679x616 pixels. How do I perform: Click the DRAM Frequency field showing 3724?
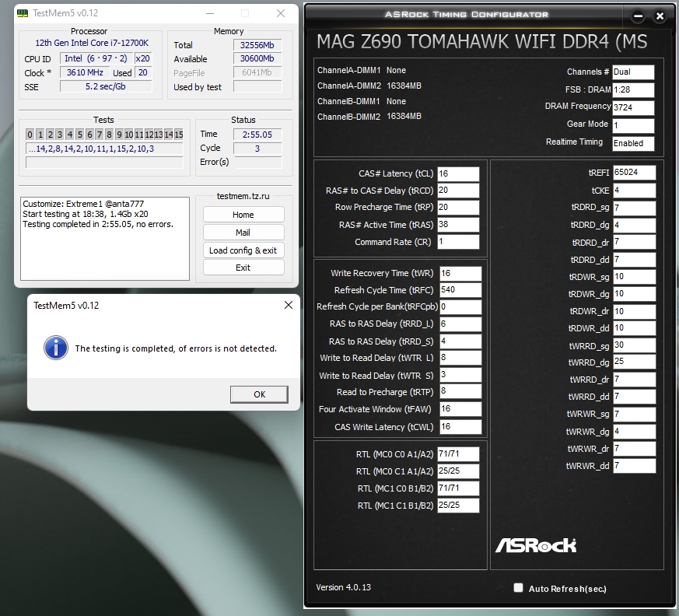tap(633, 107)
